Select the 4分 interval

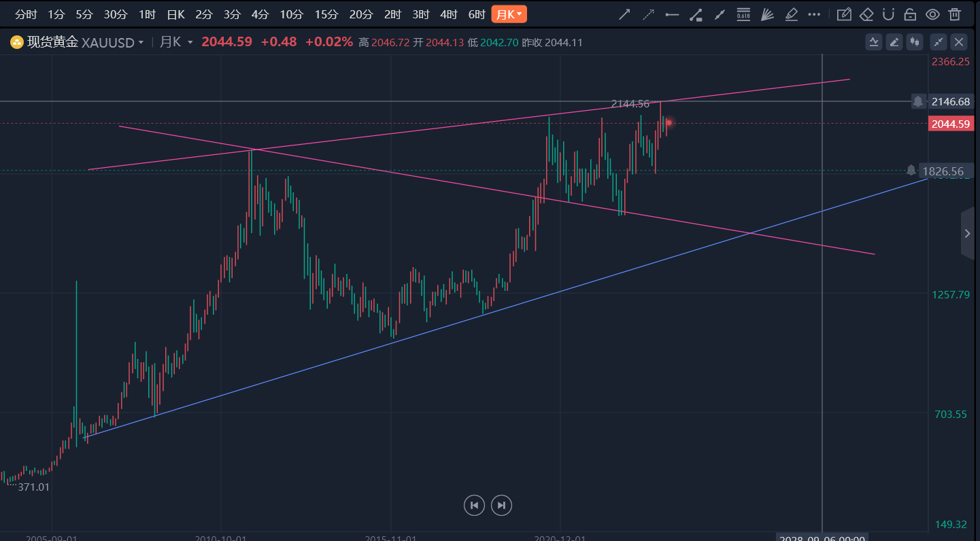pyautogui.click(x=260, y=14)
